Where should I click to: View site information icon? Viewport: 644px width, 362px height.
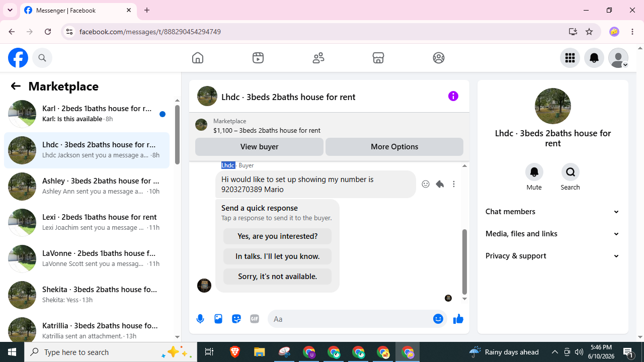69,32
